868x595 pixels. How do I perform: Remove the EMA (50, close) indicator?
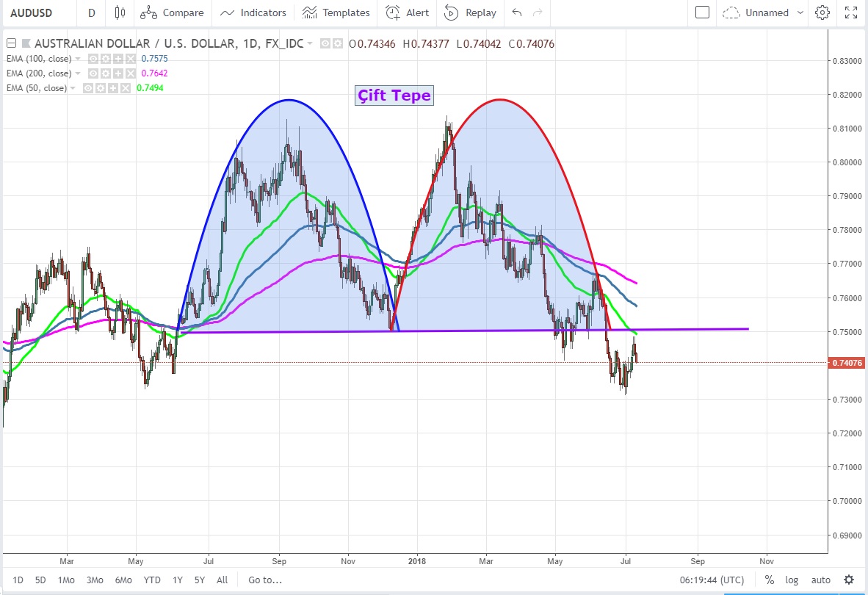tap(125, 88)
